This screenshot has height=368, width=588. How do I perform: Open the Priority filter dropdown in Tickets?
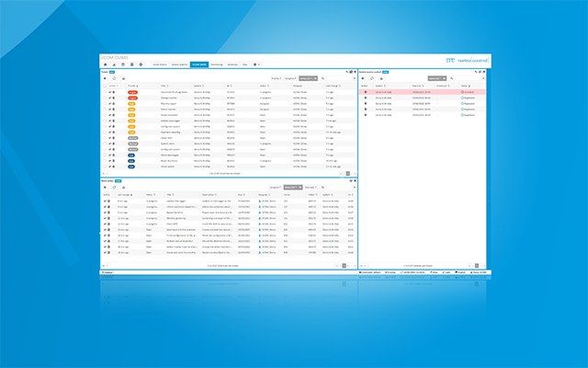(275, 79)
